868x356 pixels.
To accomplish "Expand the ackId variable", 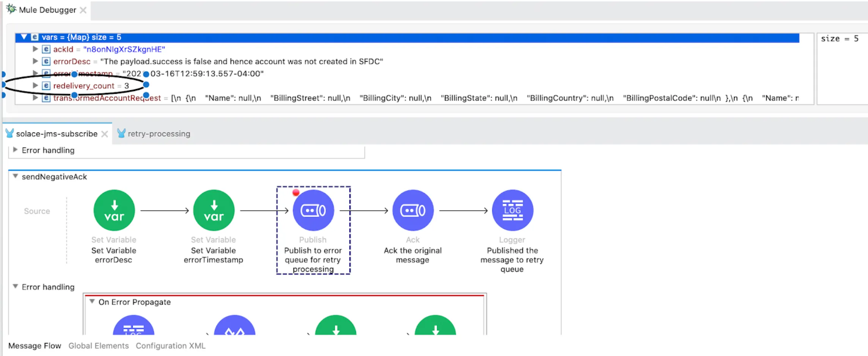I will pos(35,49).
